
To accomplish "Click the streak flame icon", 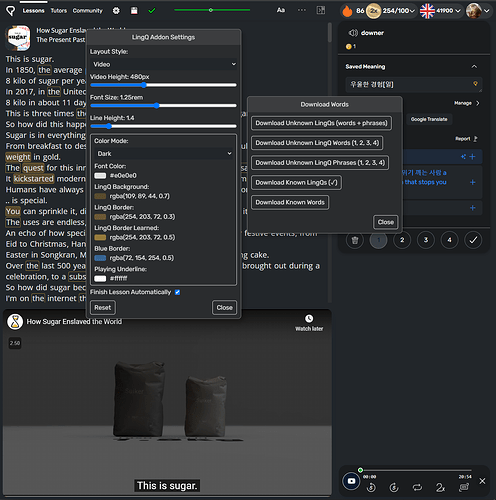I will point(347,11).
